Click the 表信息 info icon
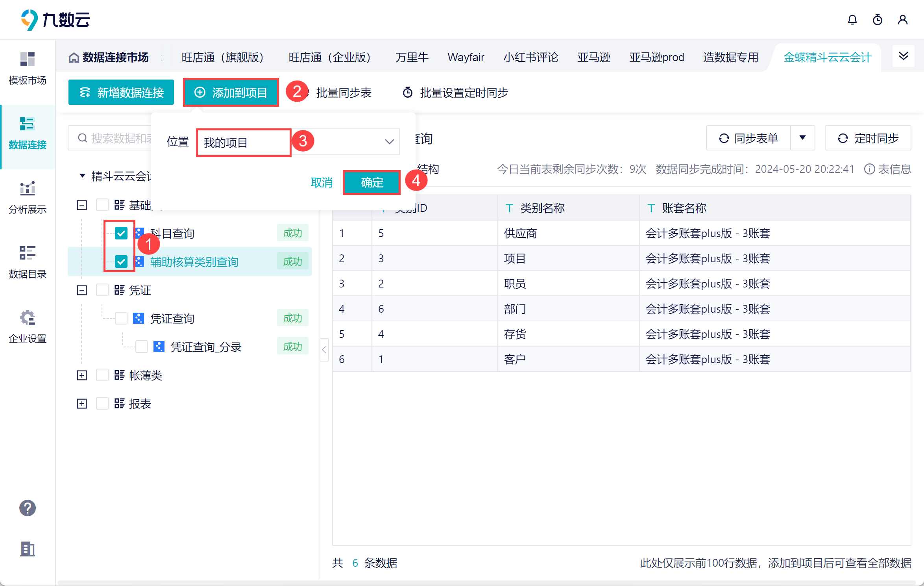 [869, 169]
